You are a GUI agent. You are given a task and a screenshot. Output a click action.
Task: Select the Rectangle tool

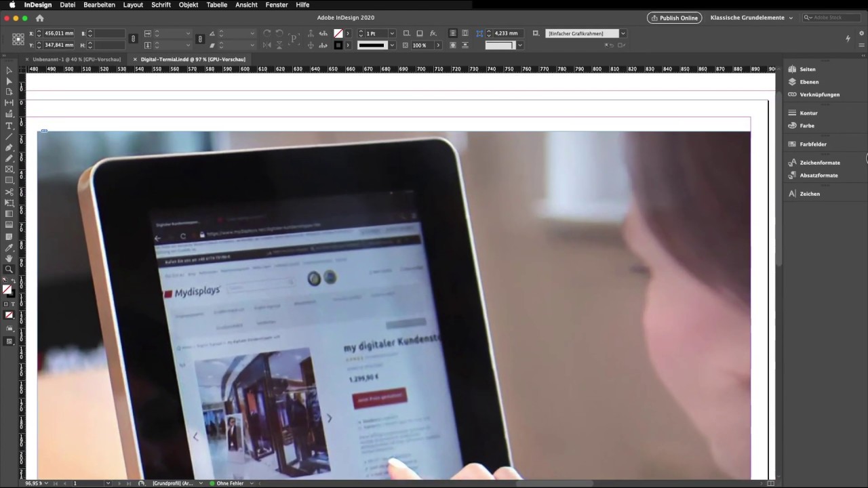pyautogui.click(x=9, y=180)
